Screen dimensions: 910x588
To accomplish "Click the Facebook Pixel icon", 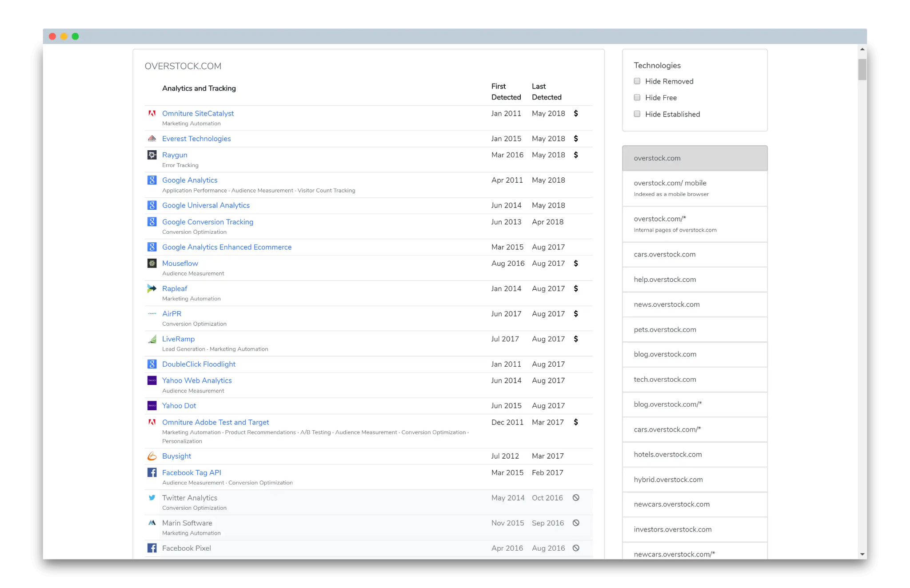I will [152, 548].
